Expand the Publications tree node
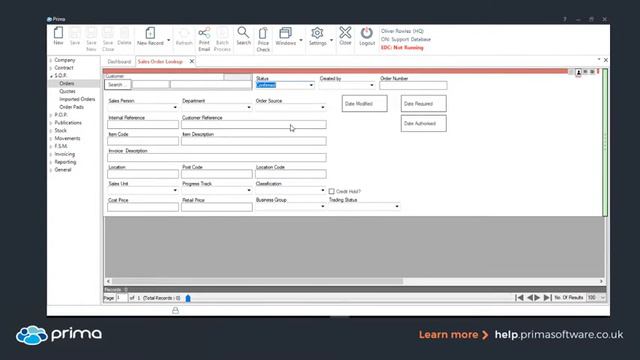Screen dimensions: 640x360 point(51,123)
